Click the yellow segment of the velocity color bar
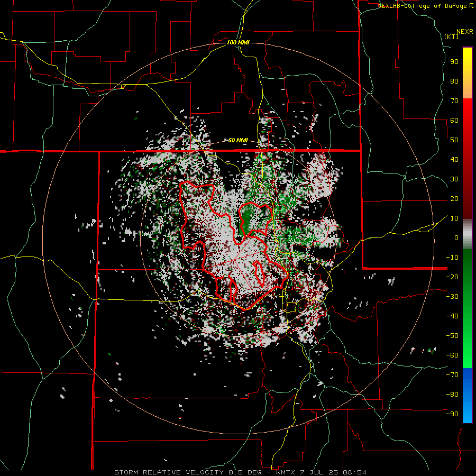This screenshot has height=476, width=476. (467, 73)
